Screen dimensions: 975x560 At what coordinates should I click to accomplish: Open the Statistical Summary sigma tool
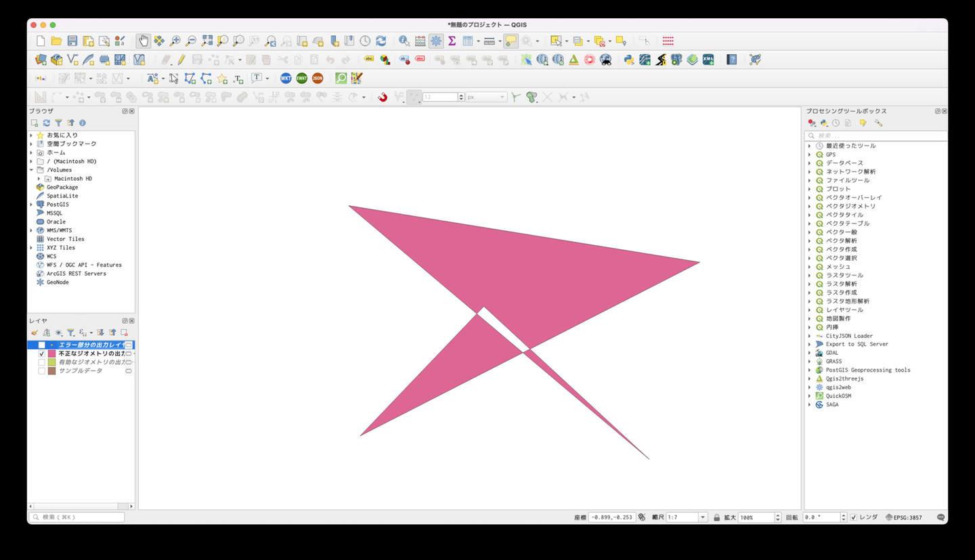[x=452, y=41]
